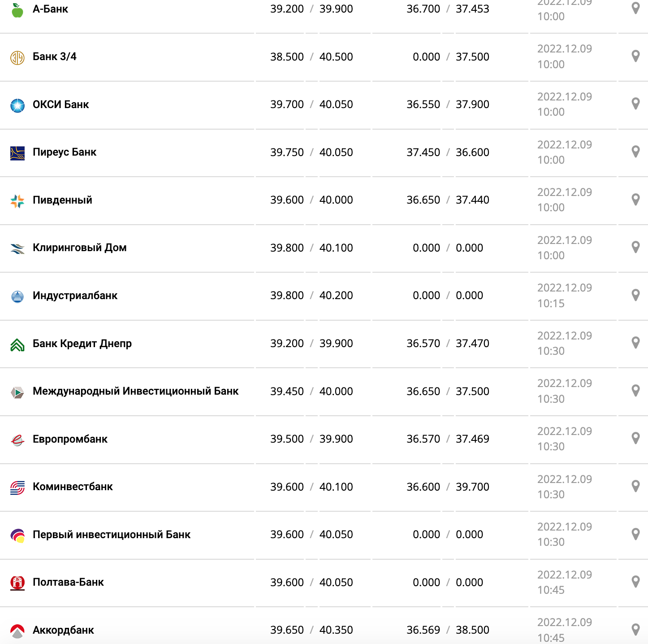Image resolution: width=648 pixels, height=644 pixels.
Task: Click the Европромбанк logo icon
Action: [x=17, y=440]
